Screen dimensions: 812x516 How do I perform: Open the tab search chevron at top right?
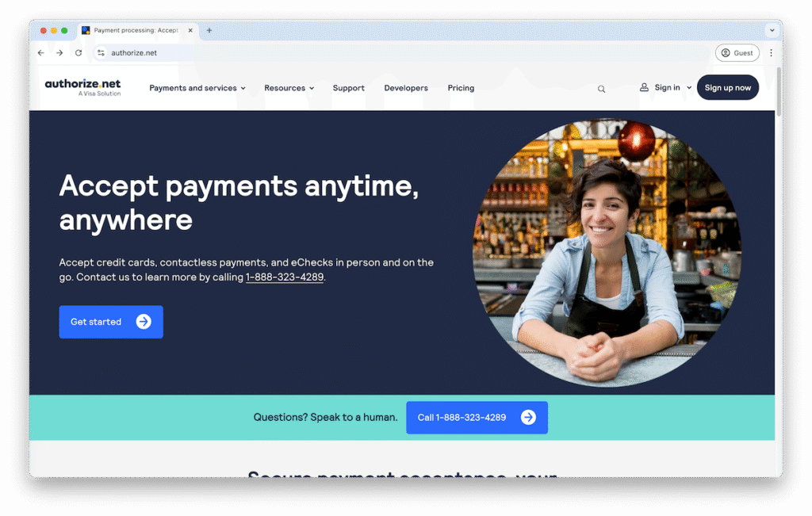click(x=772, y=31)
